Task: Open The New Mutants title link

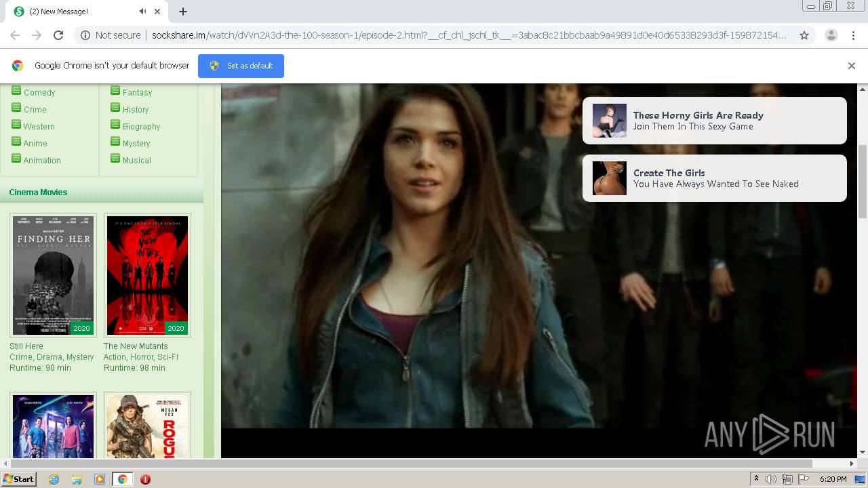Action: point(136,346)
